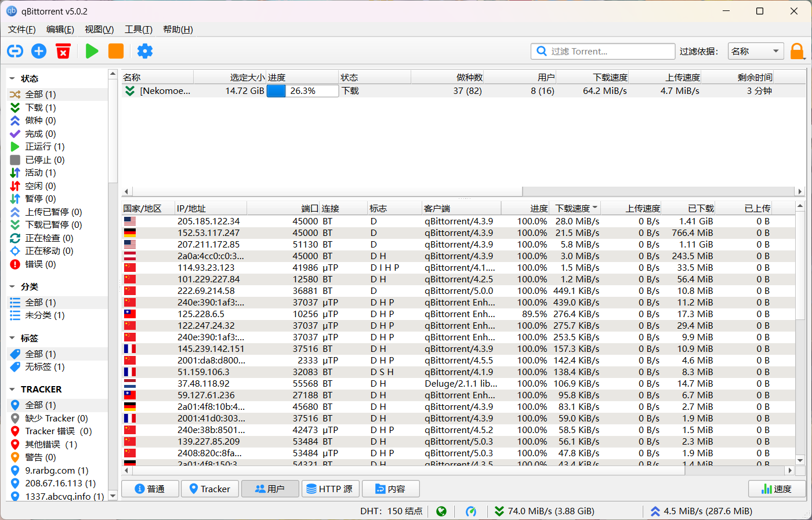Image resolution: width=812 pixels, height=520 pixels.
Task: Select the 活动 (1) status filter
Action: point(58,173)
